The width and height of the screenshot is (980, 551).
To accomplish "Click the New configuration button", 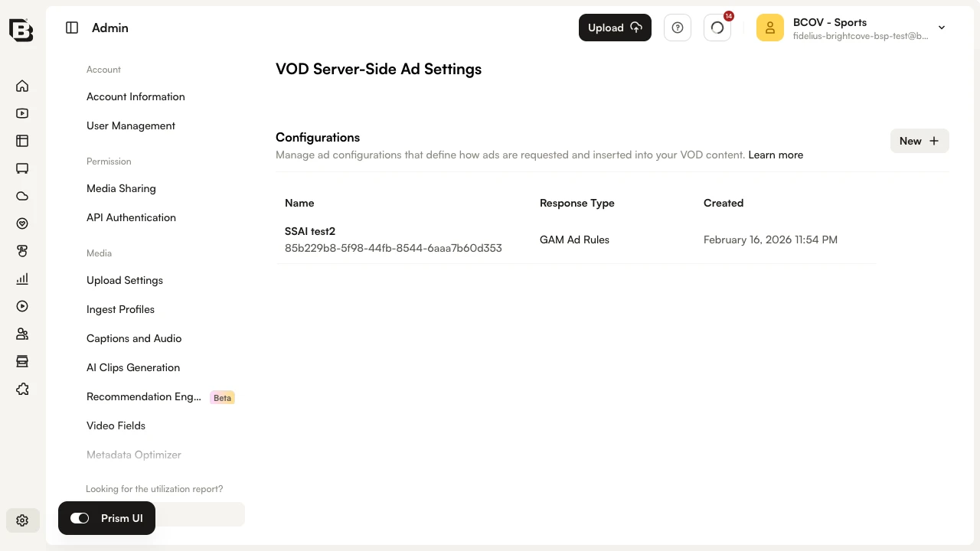I will tap(920, 141).
